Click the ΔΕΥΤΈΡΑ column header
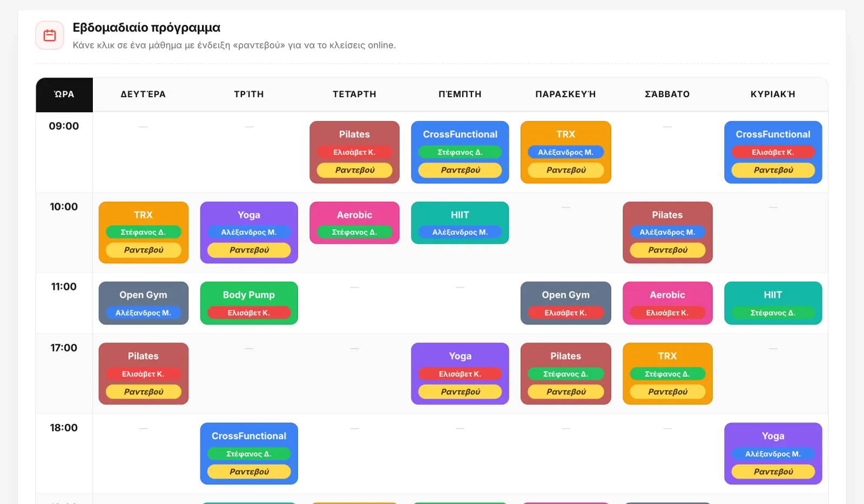This screenshot has height=504, width=864. pos(143,94)
